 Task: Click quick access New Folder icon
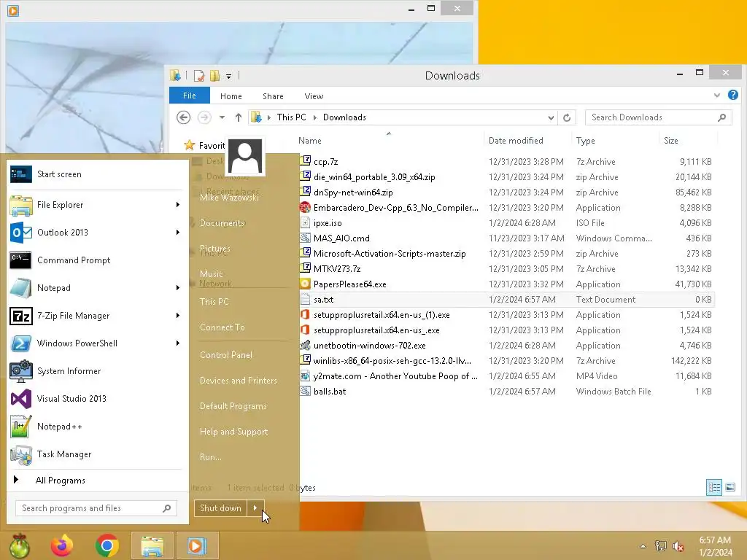(215, 76)
